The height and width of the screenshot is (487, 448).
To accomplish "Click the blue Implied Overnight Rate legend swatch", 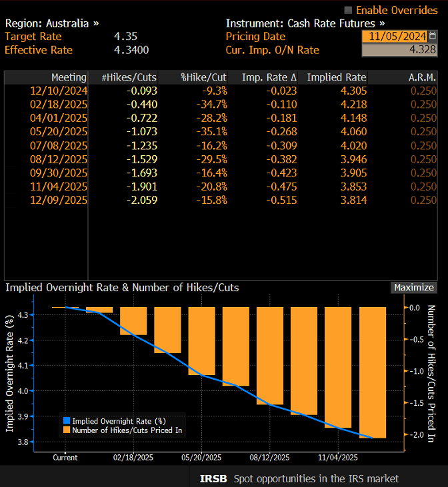I will click(65, 420).
